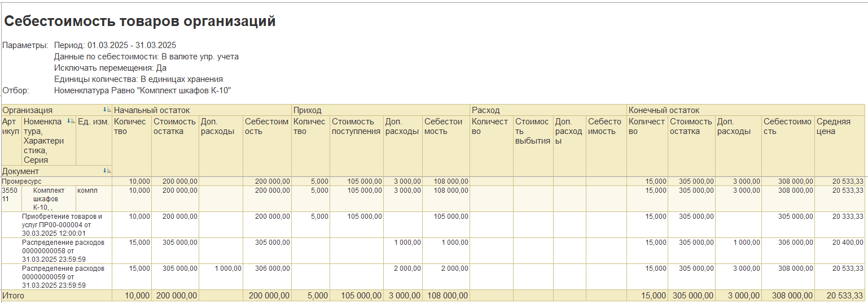Select article cell 355011
The height and width of the screenshot is (303, 868).
click(x=10, y=194)
